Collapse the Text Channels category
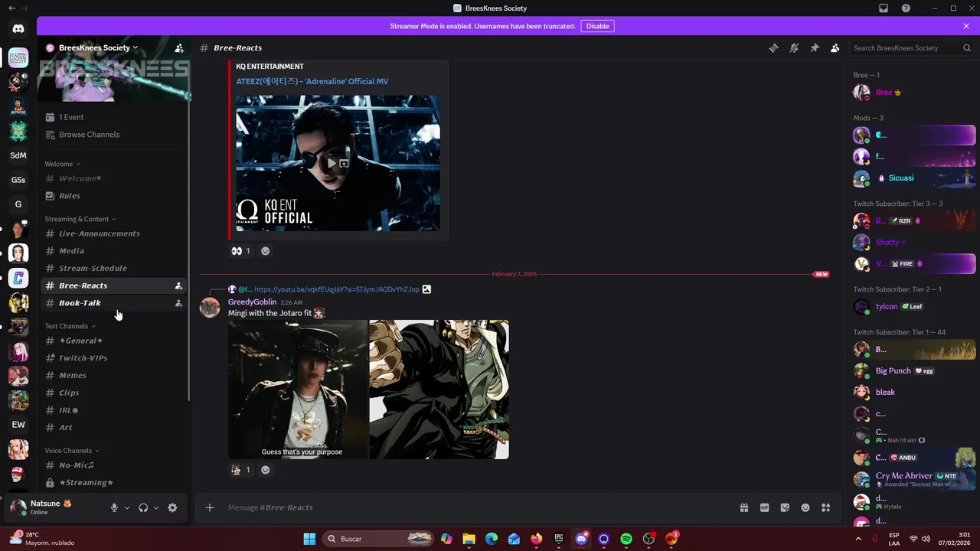980x551 pixels. click(x=70, y=326)
